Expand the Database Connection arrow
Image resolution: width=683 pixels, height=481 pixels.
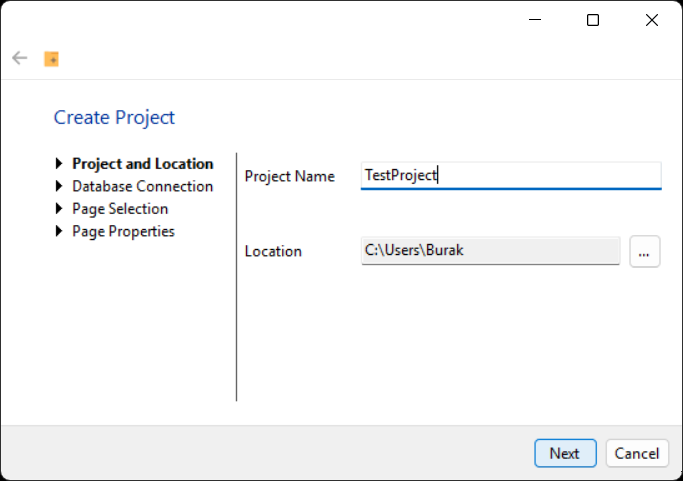coord(59,186)
